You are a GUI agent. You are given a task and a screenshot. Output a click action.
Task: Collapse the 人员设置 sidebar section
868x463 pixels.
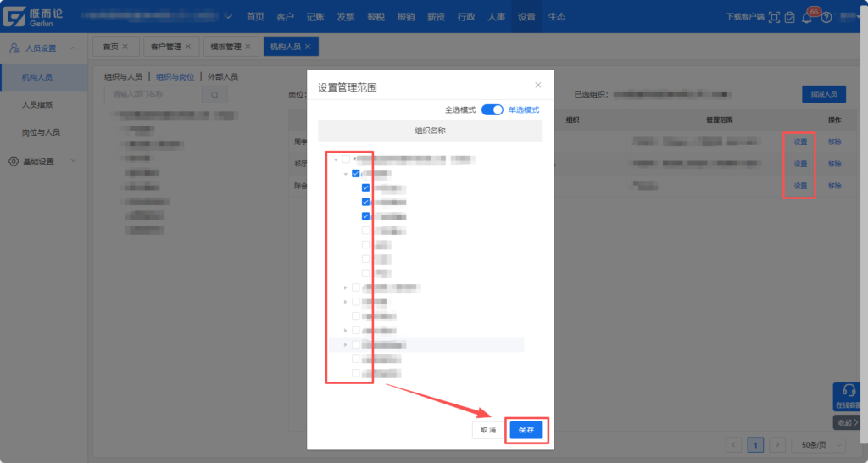point(74,48)
